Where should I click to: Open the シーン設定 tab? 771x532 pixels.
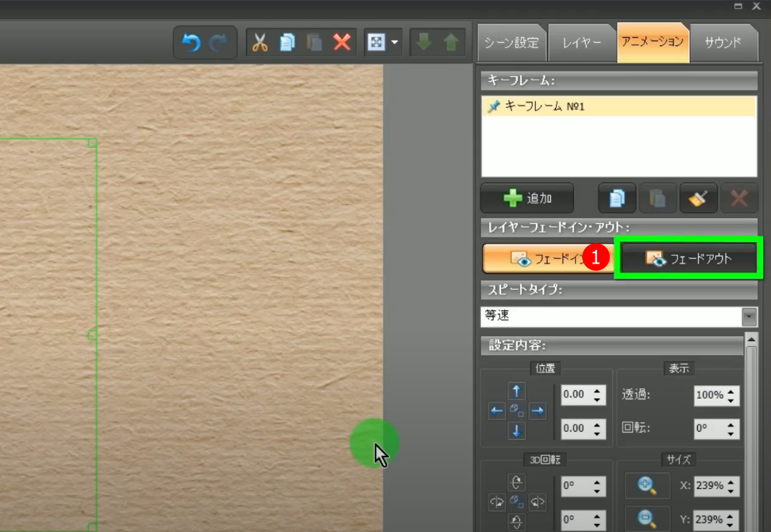pos(512,43)
